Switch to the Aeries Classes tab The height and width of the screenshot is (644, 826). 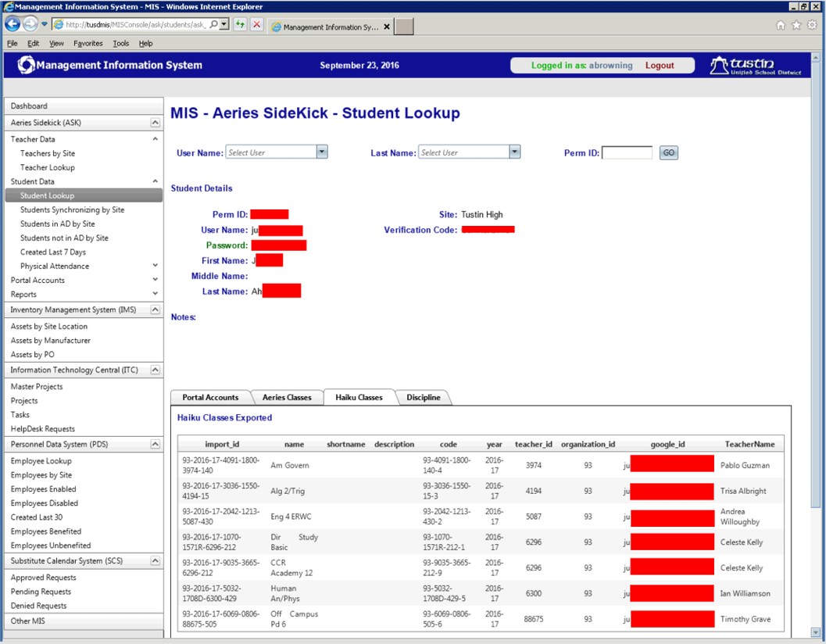pyautogui.click(x=287, y=397)
